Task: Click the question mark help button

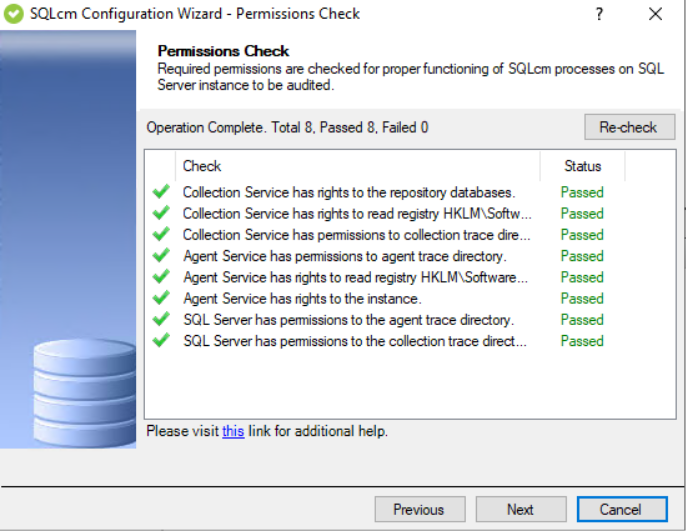Action: coord(599,14)
